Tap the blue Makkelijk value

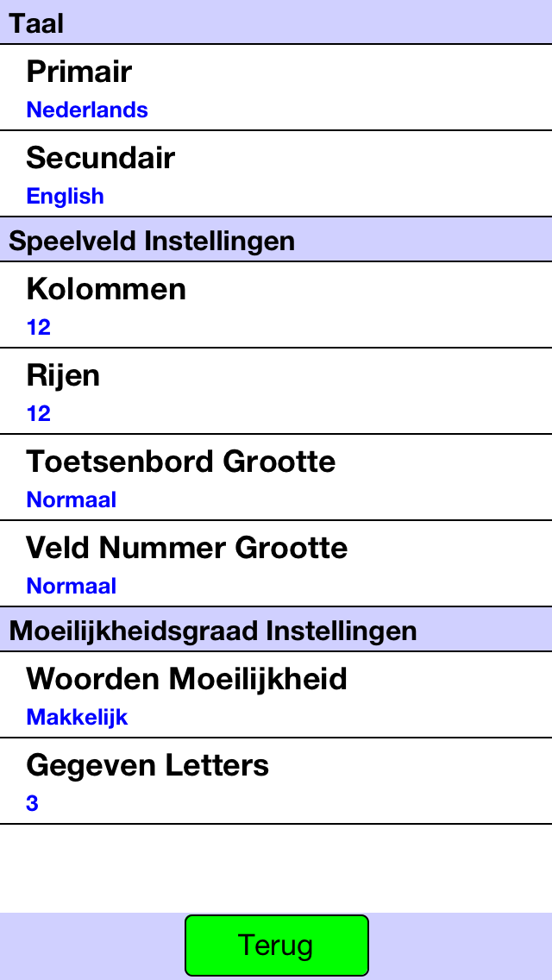77,717
